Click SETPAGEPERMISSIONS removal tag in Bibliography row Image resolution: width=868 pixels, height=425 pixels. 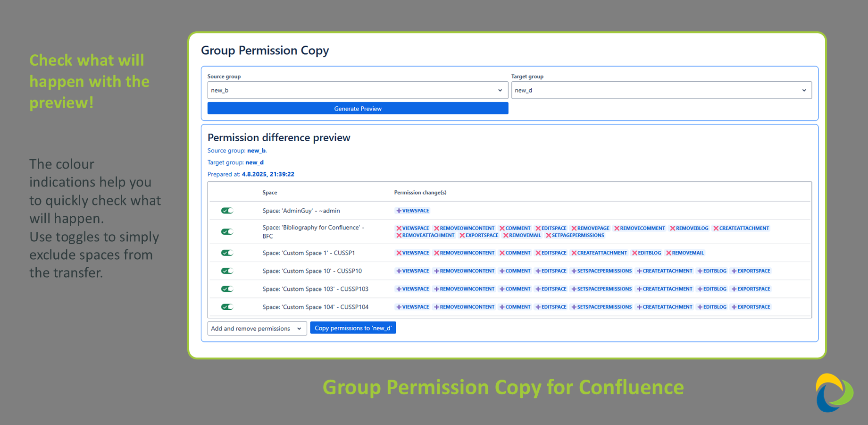point(575,235)
